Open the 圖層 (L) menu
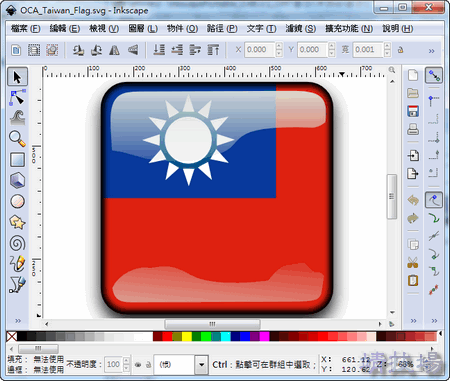This screenshot has height=381, width=450. pyautogui.click(x=143, y=29)
